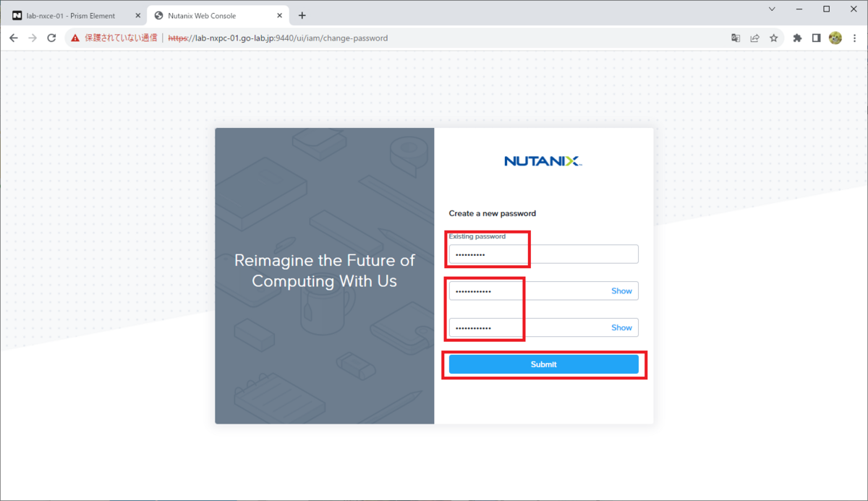The image size is (868, 501).
Task: Open the Chrome three-dot menu
Action: pos(854,38)
